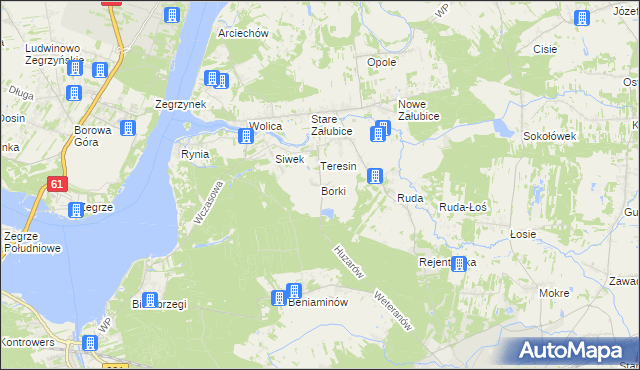
Task: Click the Cisie place label
Action: [545, 49]
